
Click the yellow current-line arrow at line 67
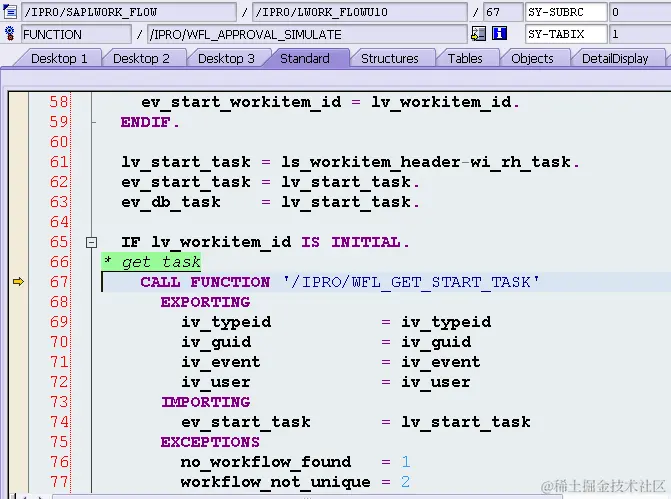pyautogui.click(x=18, y=282)
